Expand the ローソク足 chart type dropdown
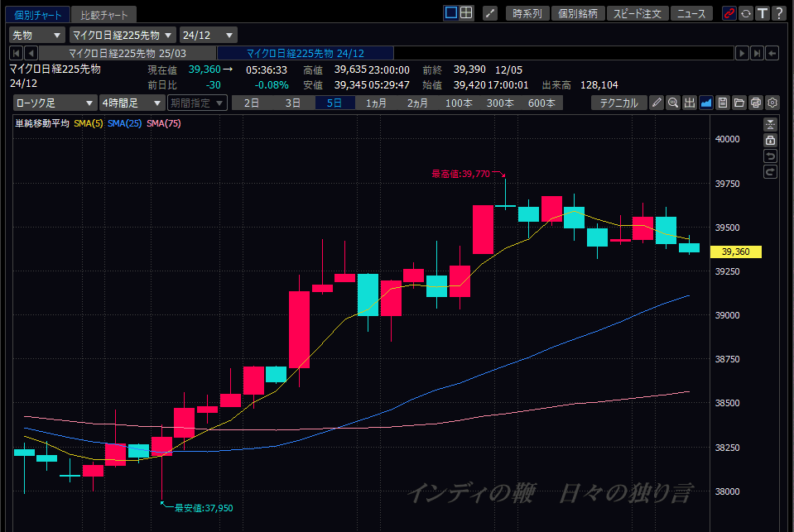Viewport: 794px width, 532px height. 55,103
